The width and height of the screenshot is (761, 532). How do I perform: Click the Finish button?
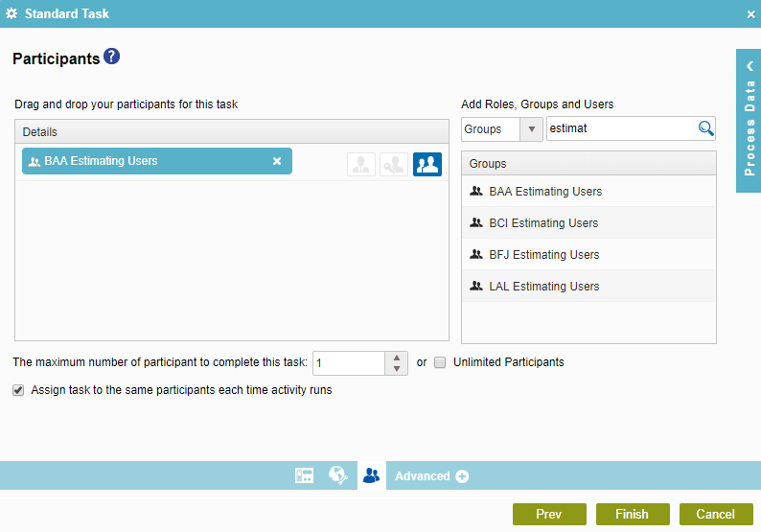click(x=632, y=515)
